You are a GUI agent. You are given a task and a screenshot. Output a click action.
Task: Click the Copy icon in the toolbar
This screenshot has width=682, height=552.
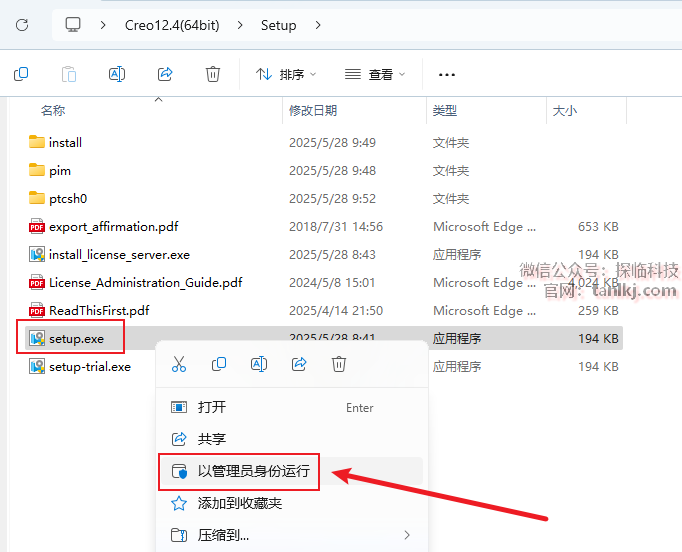[21, 74]
